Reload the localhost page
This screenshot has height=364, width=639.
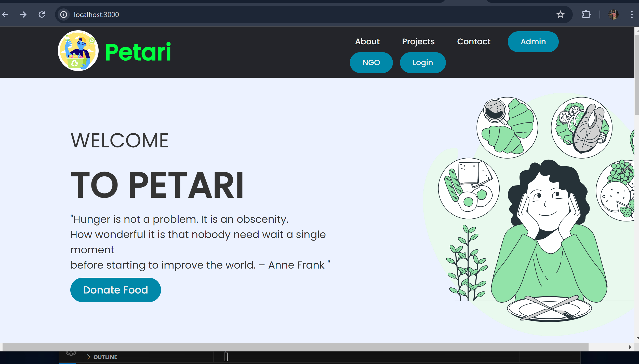click(x=42, y=15)
